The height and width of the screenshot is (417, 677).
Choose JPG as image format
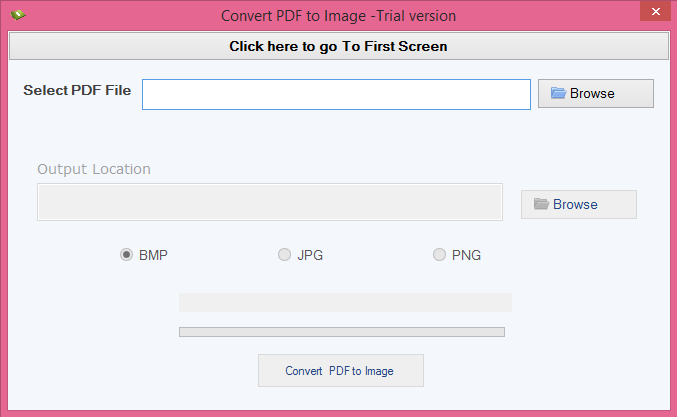(284, 255)
